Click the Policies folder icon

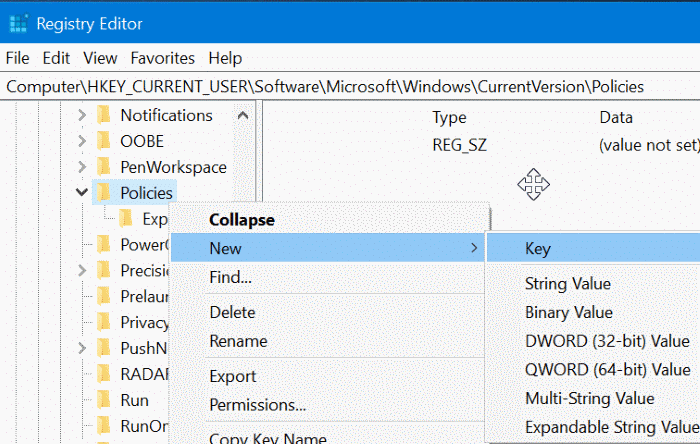pyautogui.click(x=104, y=193)
